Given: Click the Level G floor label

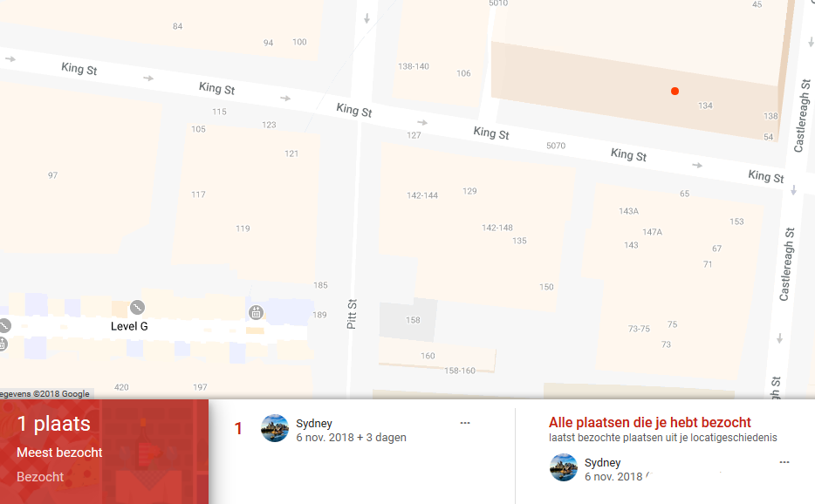Looking at the screenshot, I should pos(129,326).
